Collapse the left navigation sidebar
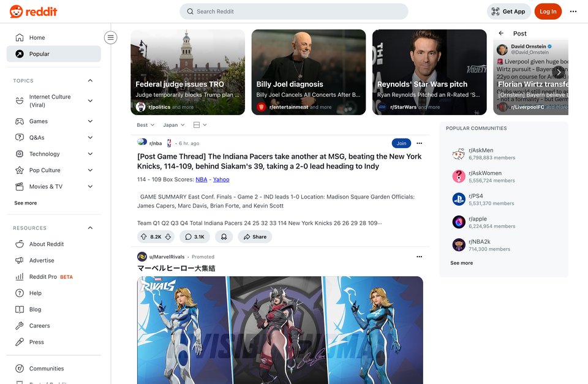 coord(111,37)
